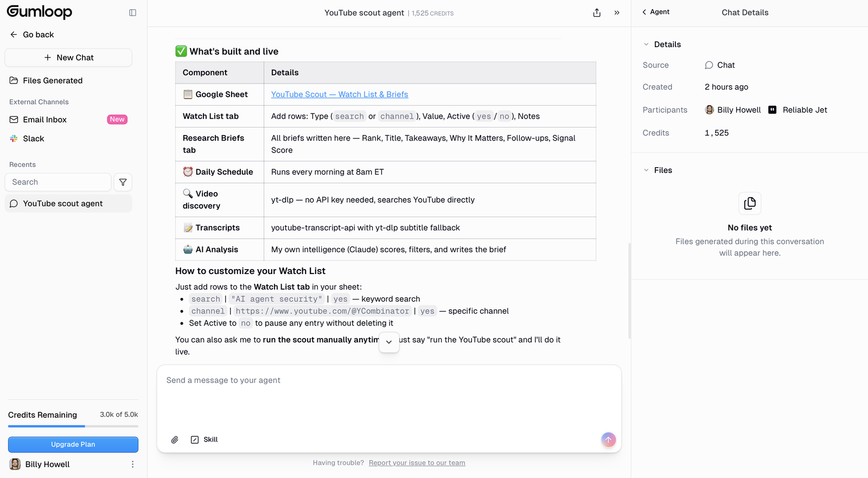Screen dimensions: 868x478
Task: Open Email Inbox channel
Action: pyautogui.click(x=68, y=119)
